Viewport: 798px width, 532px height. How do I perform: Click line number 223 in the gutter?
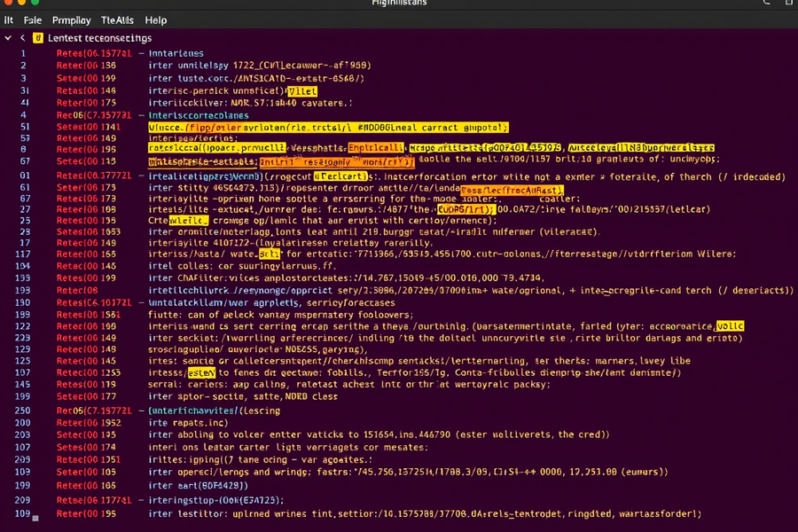pos(22,338)
